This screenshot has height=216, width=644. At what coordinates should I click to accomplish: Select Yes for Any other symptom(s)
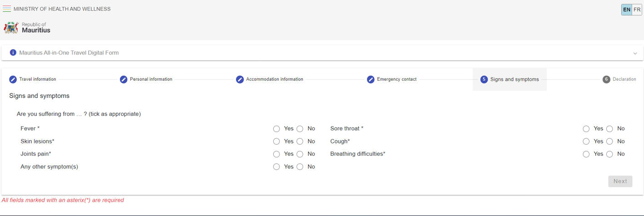point(276,167)
